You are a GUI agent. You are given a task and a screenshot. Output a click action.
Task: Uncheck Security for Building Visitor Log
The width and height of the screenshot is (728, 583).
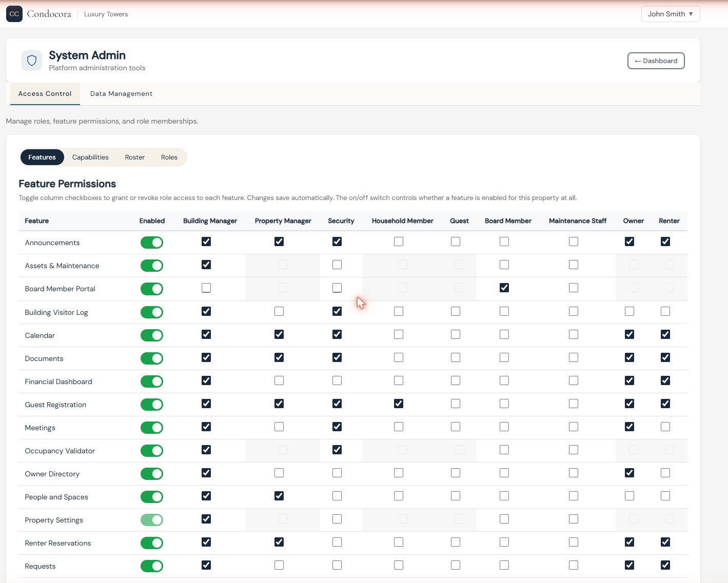(337, 311)
